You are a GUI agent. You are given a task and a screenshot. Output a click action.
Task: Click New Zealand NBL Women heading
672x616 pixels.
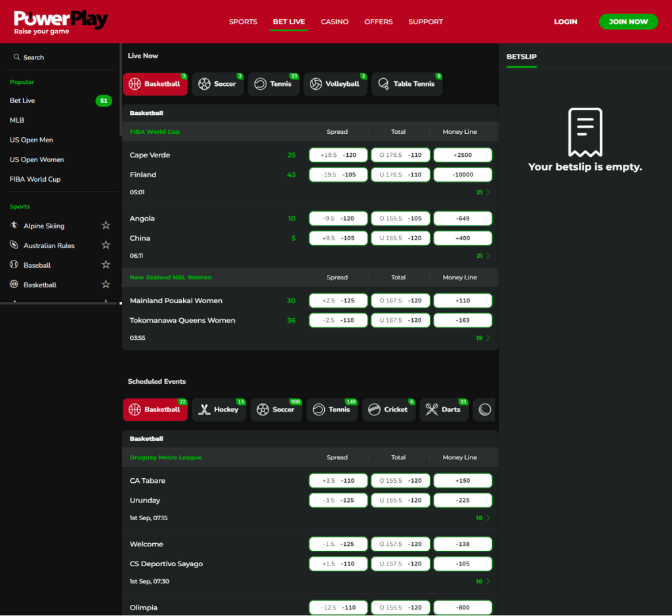coord(171,277)
